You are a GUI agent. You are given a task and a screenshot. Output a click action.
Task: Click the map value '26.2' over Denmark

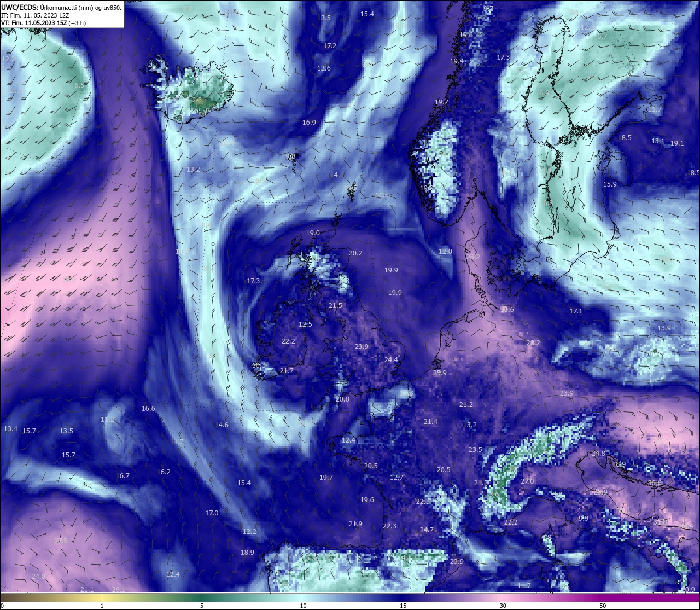click(473, 257)
